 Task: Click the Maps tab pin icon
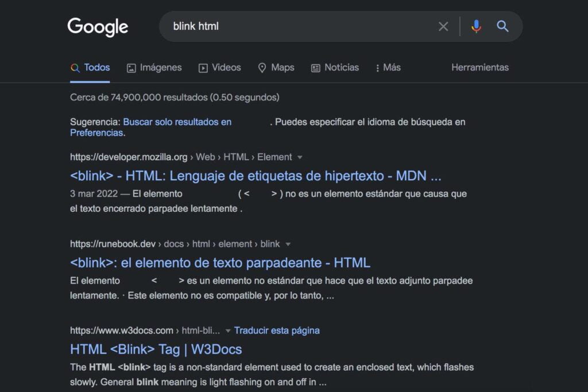point(262,68)
